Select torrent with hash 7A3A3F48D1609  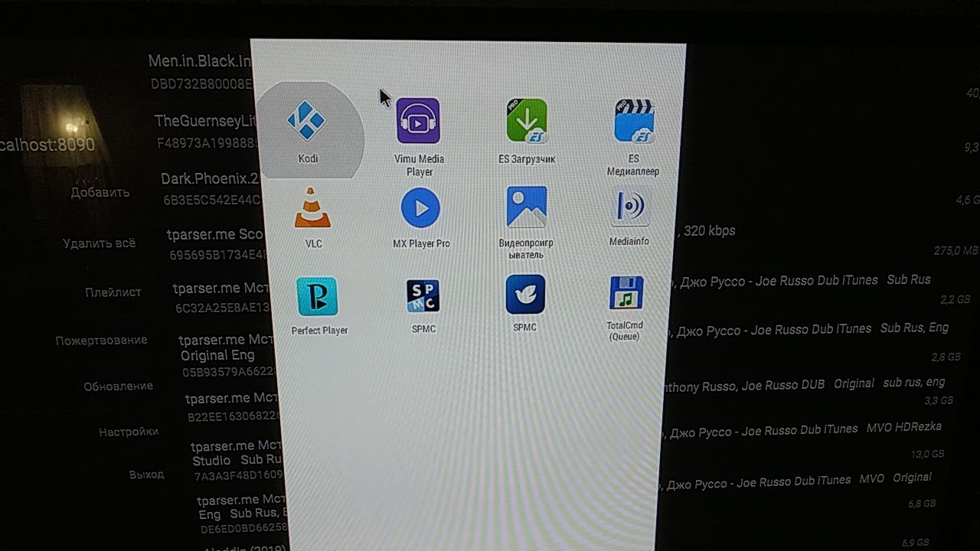tap(237, 460)
